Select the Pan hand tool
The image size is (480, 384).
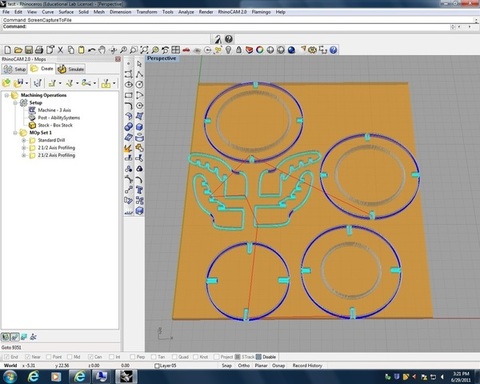click(102, 50)
